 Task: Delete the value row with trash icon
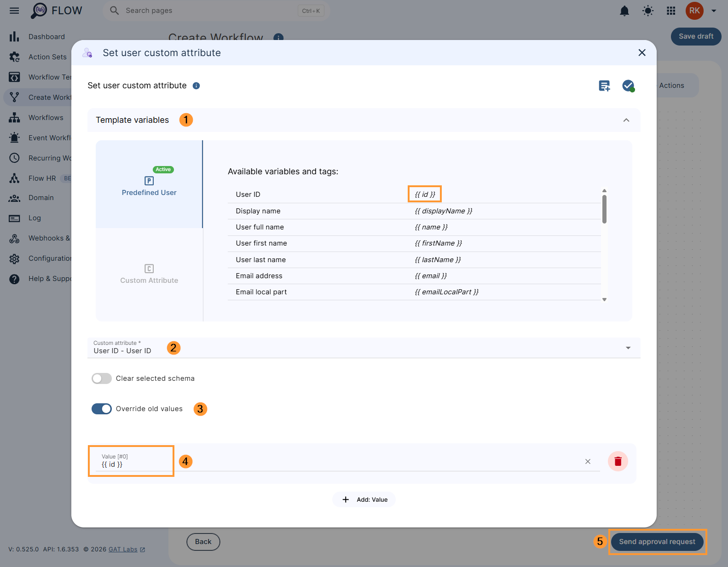point(618,461)
